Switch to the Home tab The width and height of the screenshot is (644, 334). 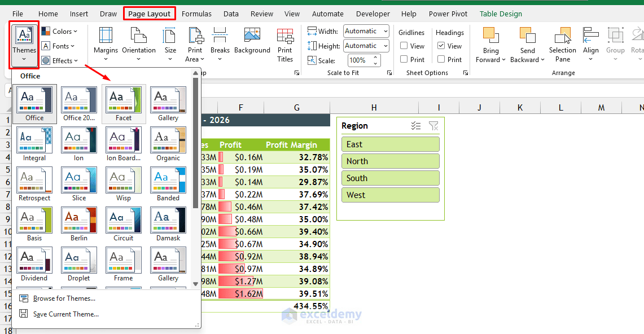48,14
